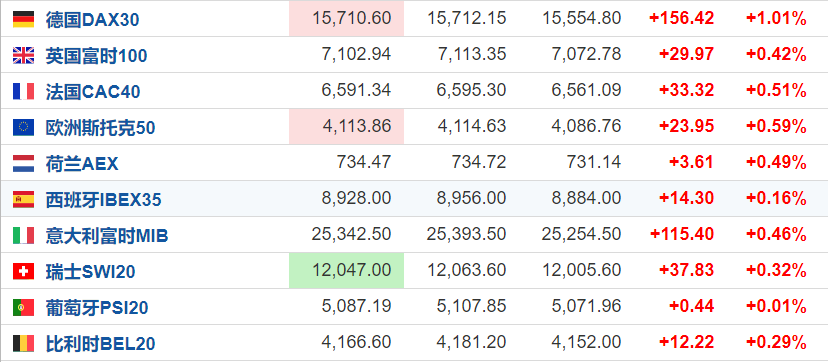This screenshot has height=362, width=828.
Task: Click the Spanish flag icon
Action: pos(23,199)
